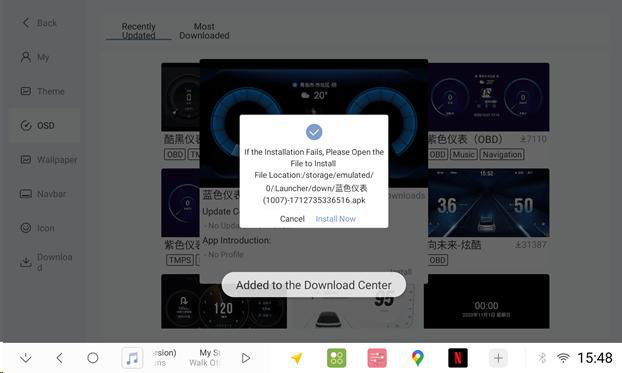Open the Theme category

44,91
